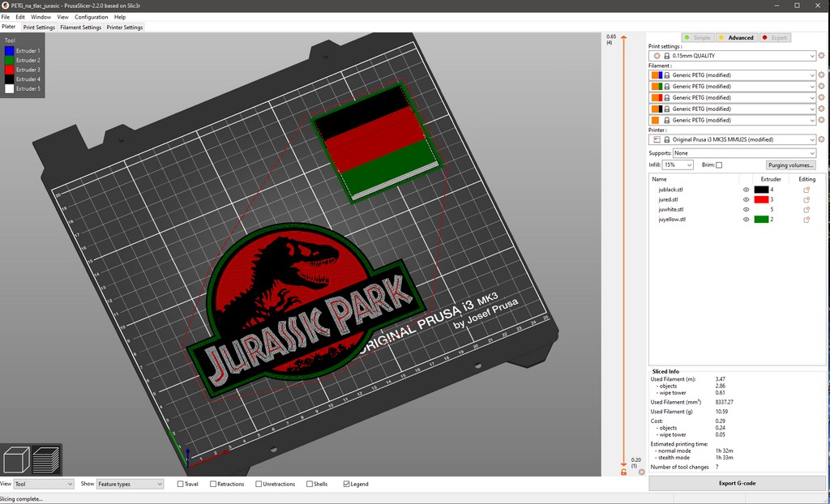
Task: Hide juyellow.stl using its eye icon
Action: (x=746, y=219)
